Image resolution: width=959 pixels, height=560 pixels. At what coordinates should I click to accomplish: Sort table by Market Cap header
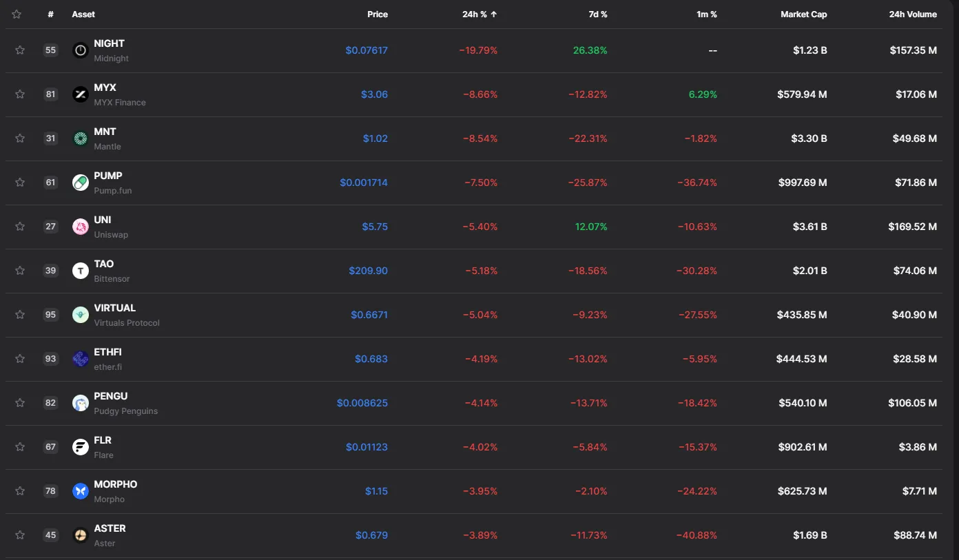tap(803, 14)
